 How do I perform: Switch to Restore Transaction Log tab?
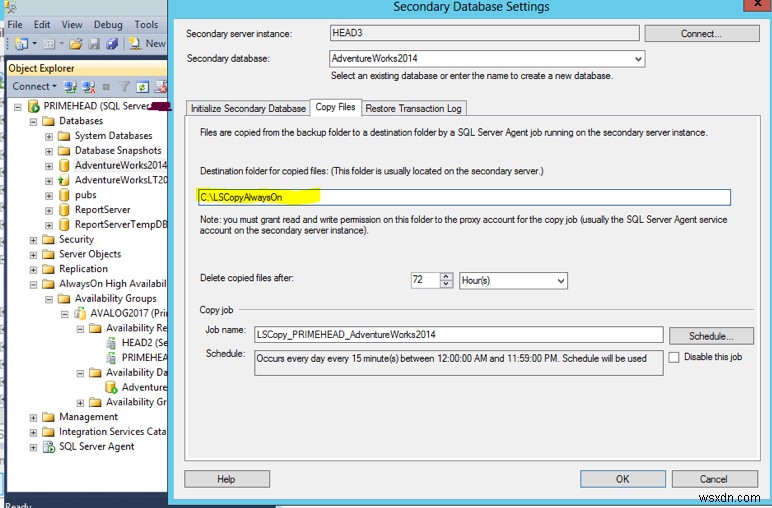point(413,108)
